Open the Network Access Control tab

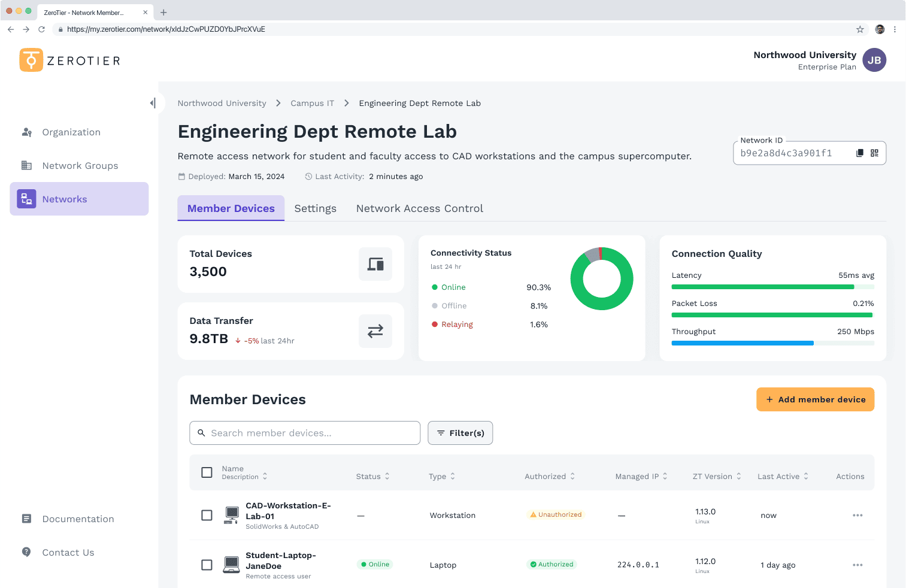[x=419, y=208]
